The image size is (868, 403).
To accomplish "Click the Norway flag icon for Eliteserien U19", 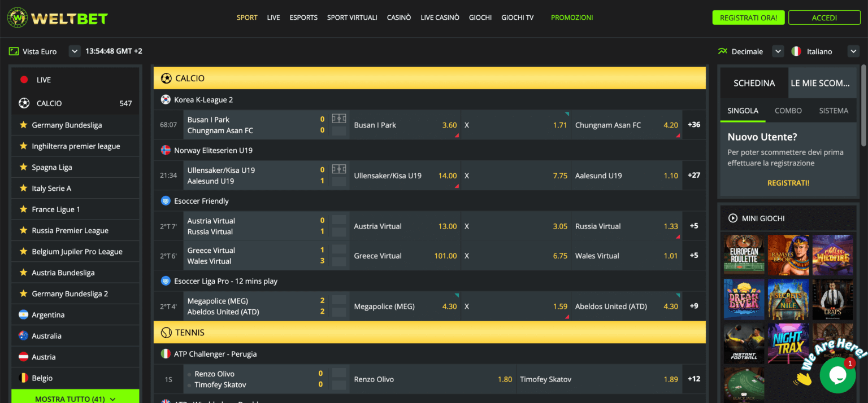I will 166,150.
